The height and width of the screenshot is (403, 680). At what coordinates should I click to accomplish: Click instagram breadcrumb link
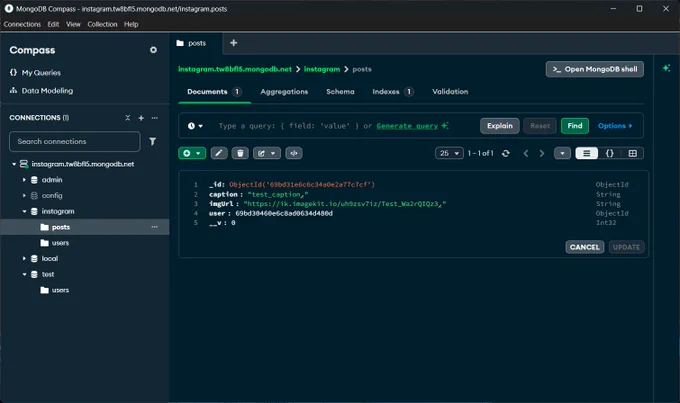(x=322, y=69)
